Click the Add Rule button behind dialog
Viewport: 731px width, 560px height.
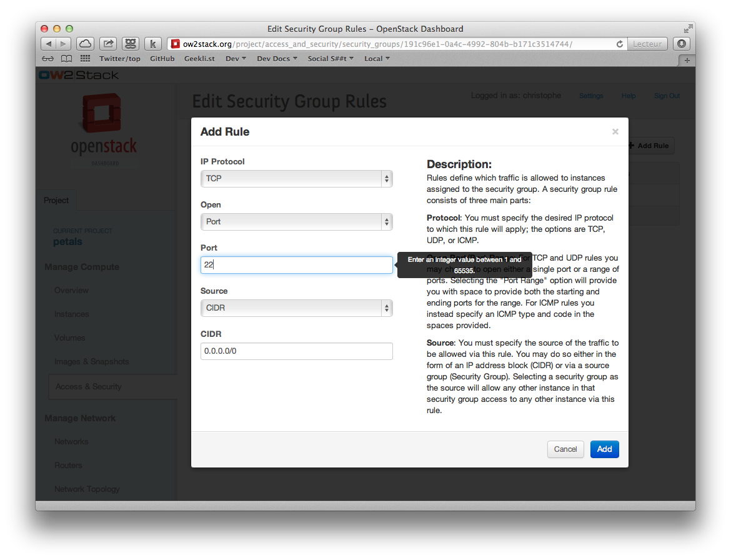(x=650, y=146)
